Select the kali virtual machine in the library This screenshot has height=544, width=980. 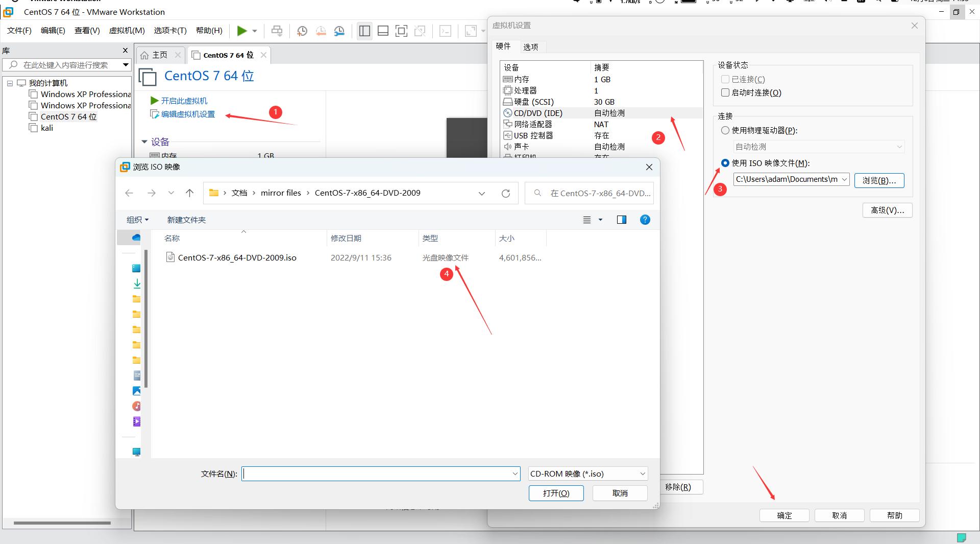pos(47,128)
